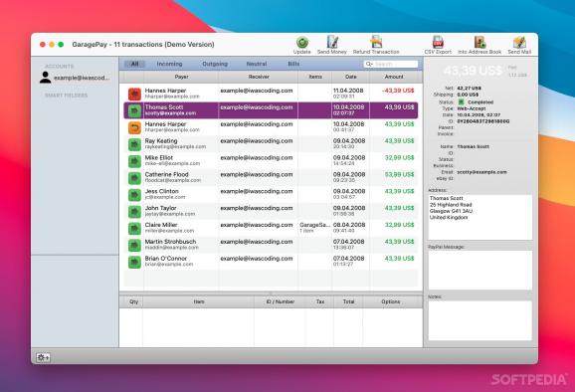The width and height of the screenshot is (575, 392).
Task: Open the Send Money tool
Action: tap(332, 43)
